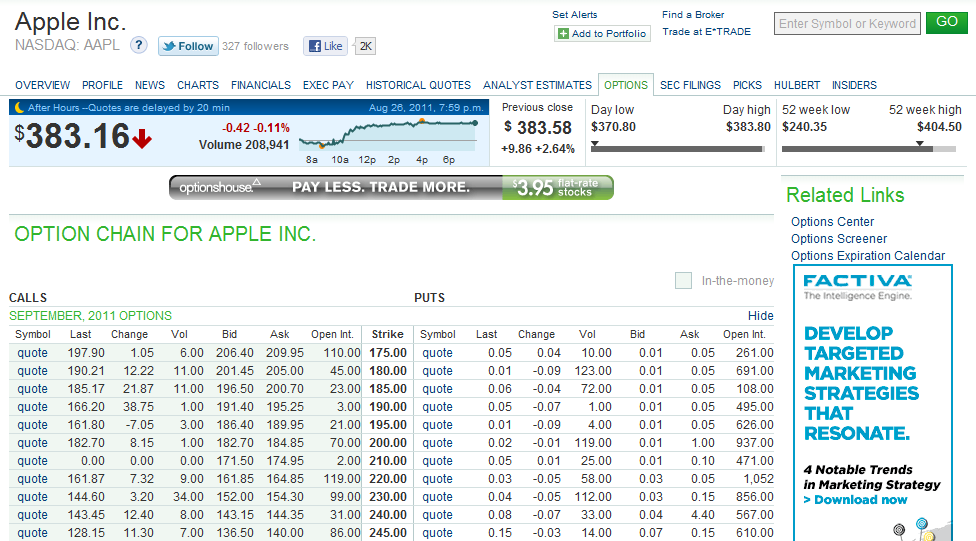This screenshot has width=976, height=541.
Task: Select the Financials tab
Action: point(261,85)
